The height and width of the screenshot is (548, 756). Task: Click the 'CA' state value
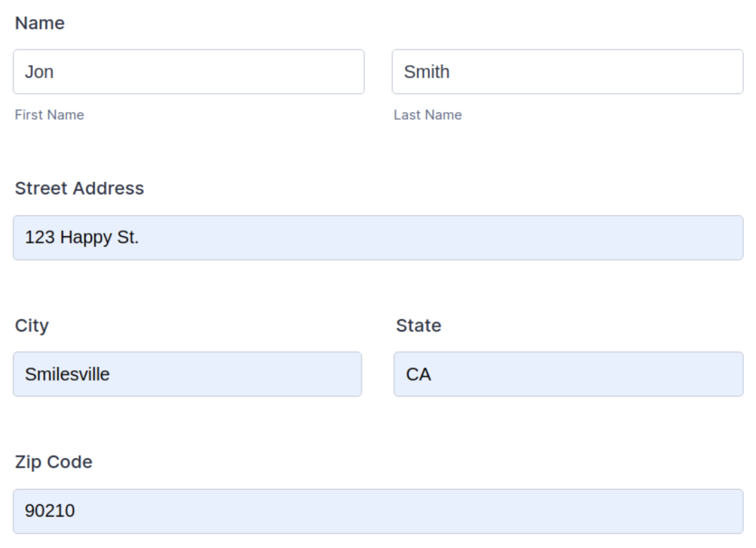pos(418,374)
